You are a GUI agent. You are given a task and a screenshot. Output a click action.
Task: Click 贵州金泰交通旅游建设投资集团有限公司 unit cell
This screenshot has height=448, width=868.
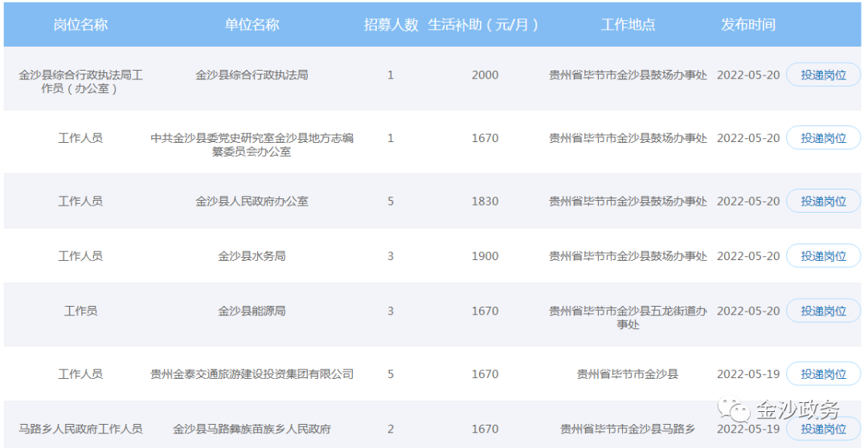point(252,374)
